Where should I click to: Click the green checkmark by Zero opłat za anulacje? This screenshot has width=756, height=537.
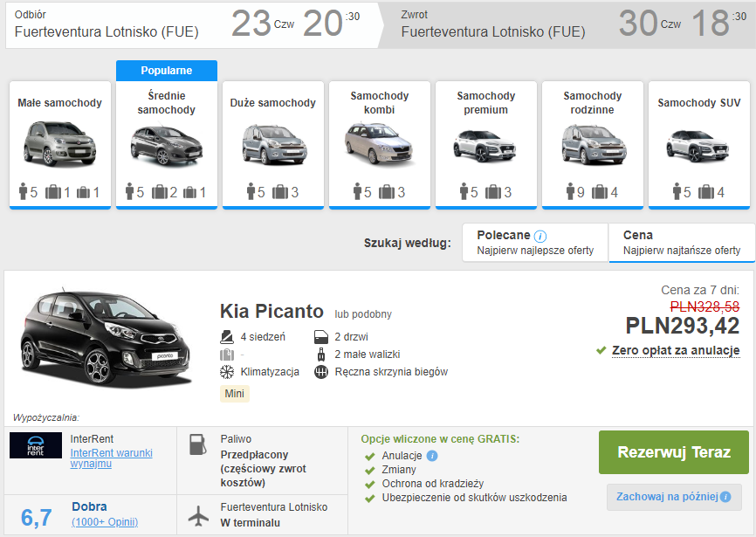[601, 350]
